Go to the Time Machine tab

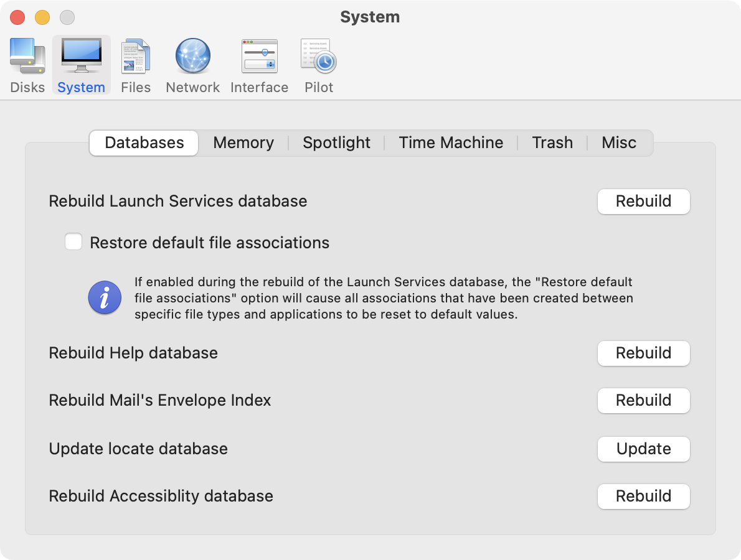[x=451, y=142]
